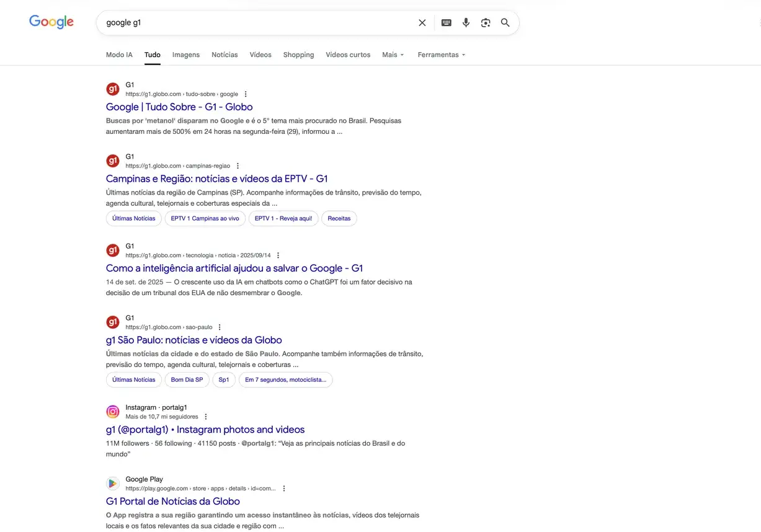Open three-dot menu for tudo-sobre google result
Viewport: 761px width, 532px height.
tap(246, 94)
